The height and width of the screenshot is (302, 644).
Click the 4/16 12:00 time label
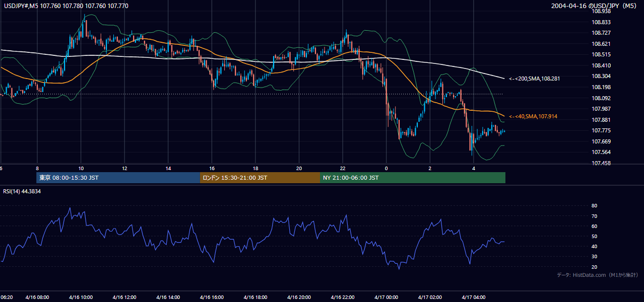(124, 297)
